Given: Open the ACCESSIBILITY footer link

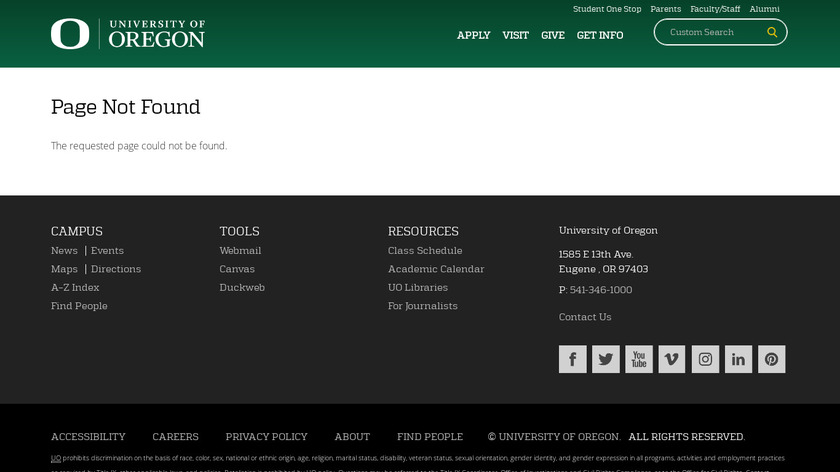Looking at the screenshot, I should pyautogui.click(x=88, y=437).
